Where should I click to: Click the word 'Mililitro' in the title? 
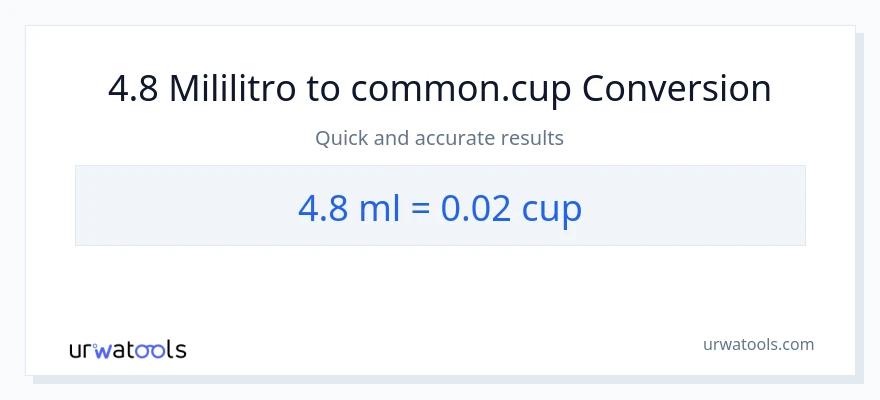point(232,89)
